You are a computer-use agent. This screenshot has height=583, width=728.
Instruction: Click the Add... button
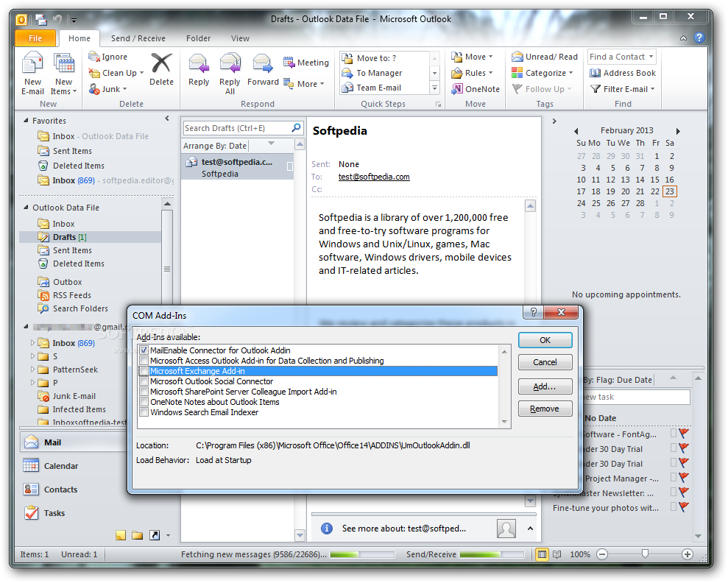545,386
